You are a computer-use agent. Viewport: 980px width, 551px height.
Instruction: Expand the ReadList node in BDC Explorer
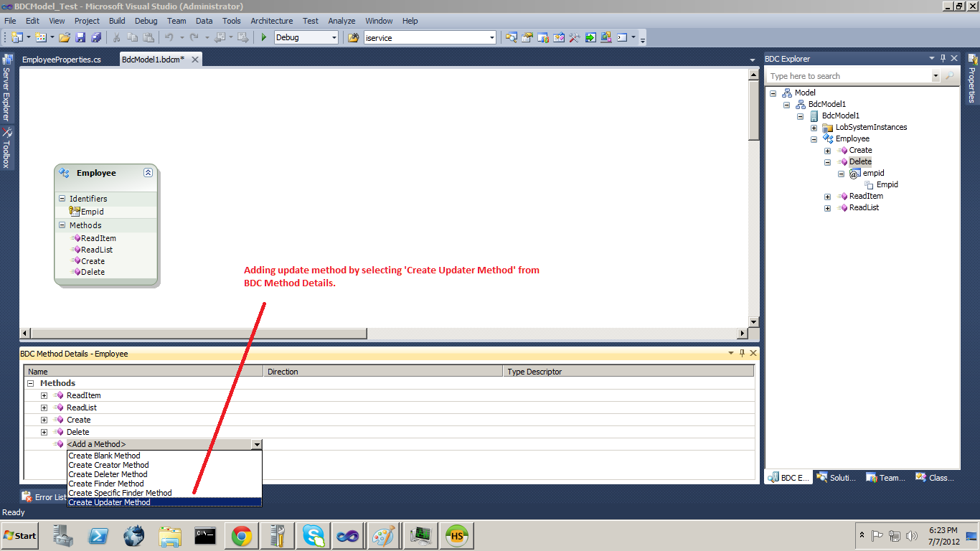point(827,208)
